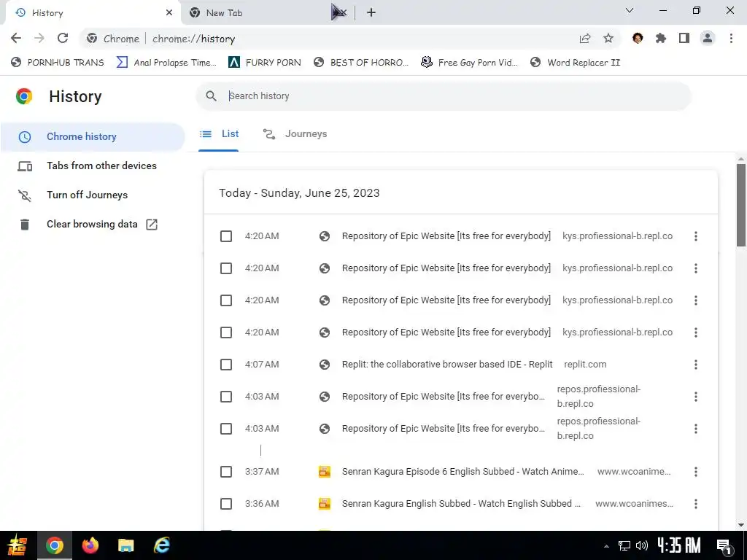Click the 4:35 AM taskbar clock
Screen dimensions: 747x560
click(x=679, y=545)
